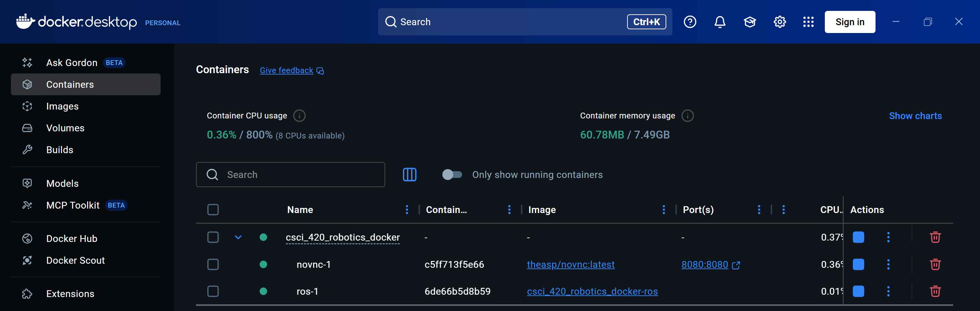980x311 pixels.
Task: Open more actions for novnc-1
Action: coord(888,264)
